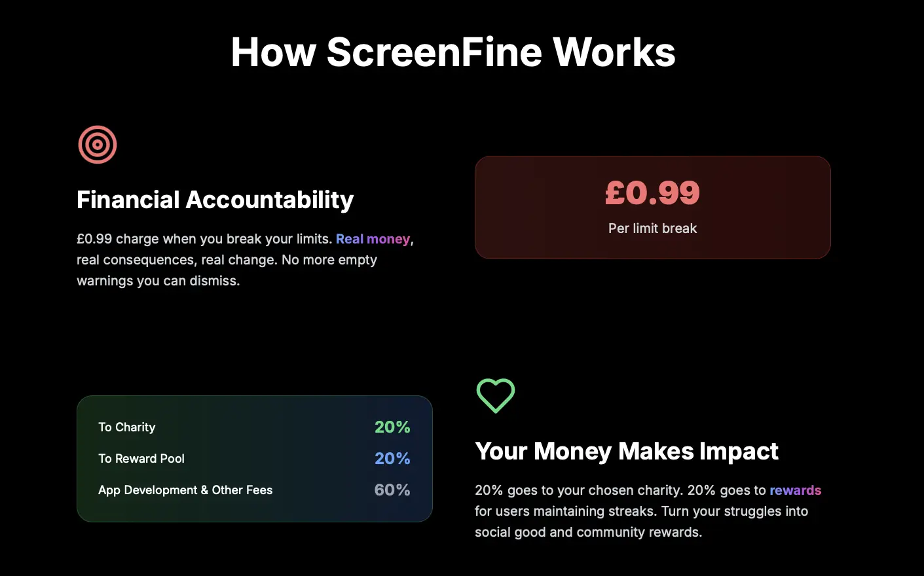Select the "To Charity" row label
This screenshot has height=576, width=924.
tap(127, 427)
